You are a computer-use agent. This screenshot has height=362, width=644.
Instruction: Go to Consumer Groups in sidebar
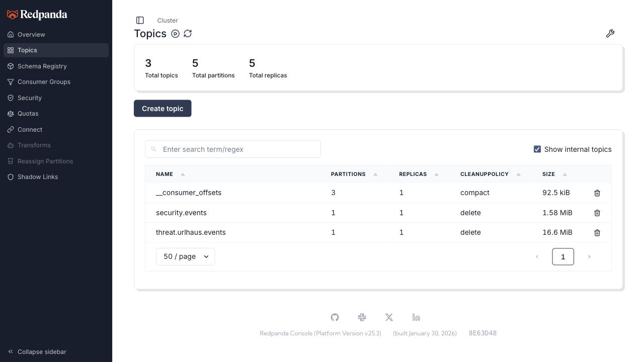(x=56, y=82)
